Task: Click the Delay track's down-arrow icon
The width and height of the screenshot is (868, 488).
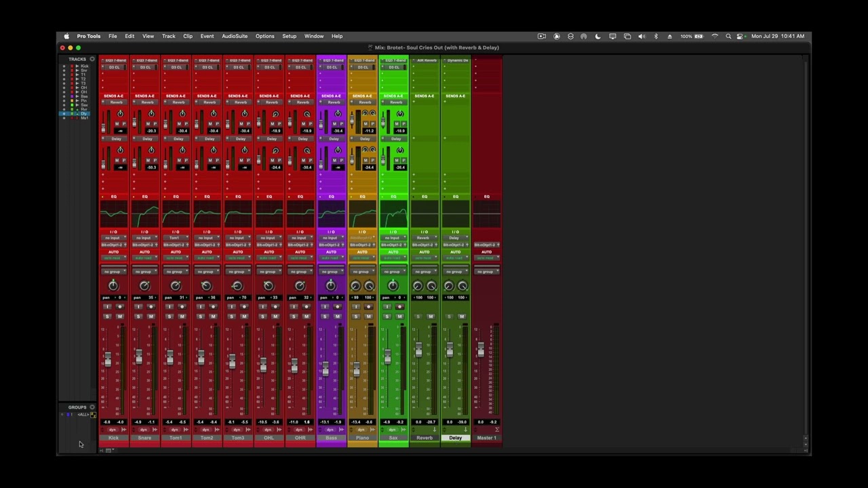Action: click(x=465, y=430)
